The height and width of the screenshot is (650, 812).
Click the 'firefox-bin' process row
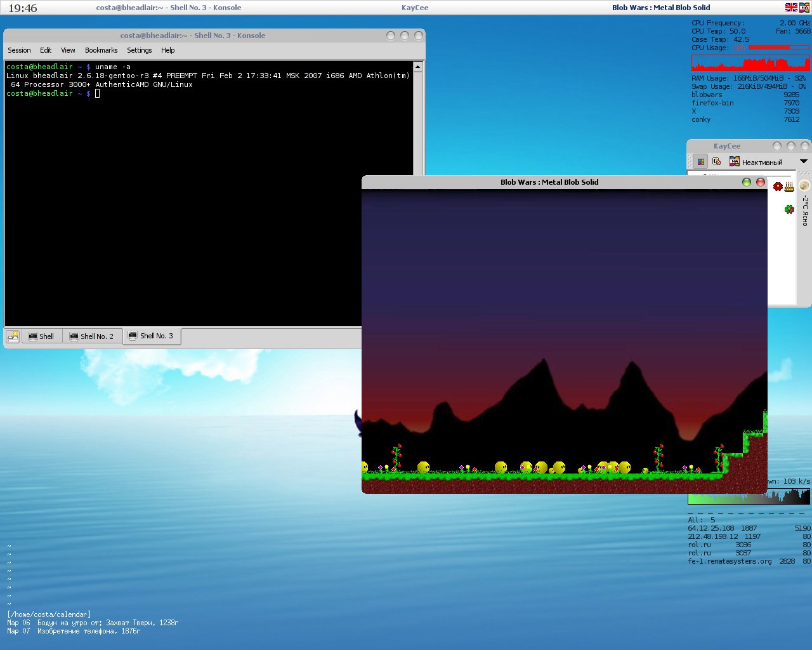point(745,103)
